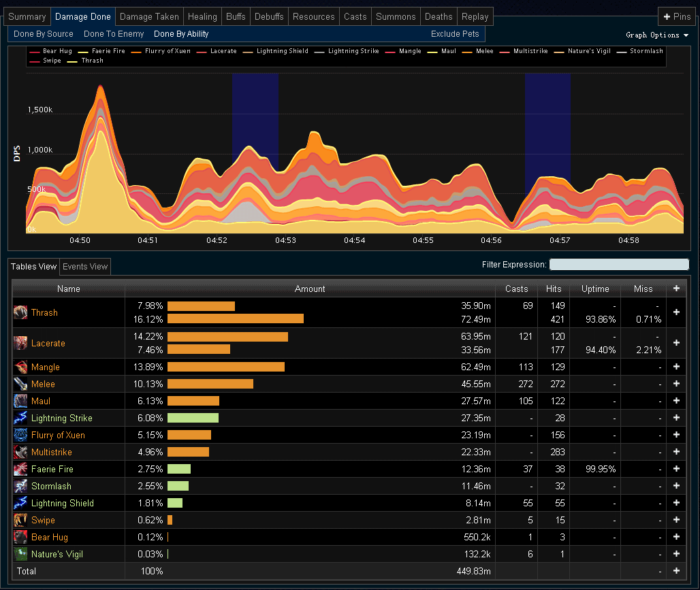
Task: Open the Pins panel button
Action: [x=676, y=17]
